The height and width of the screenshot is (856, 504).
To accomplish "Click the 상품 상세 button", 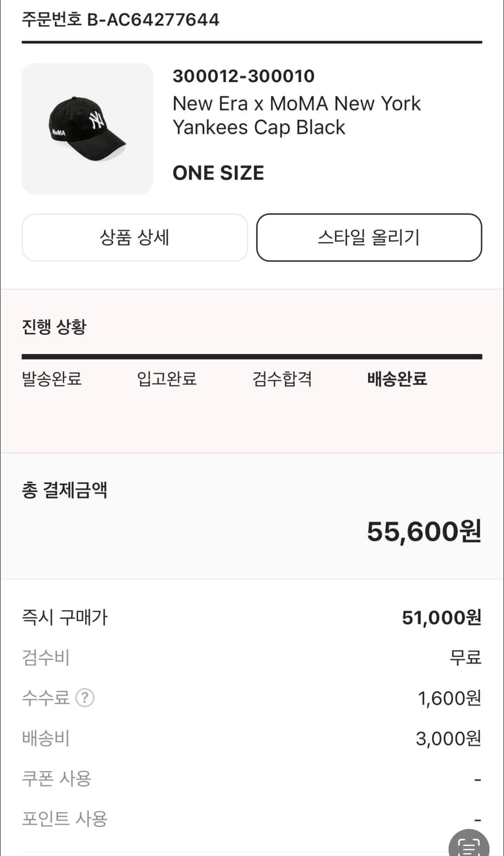I will tap(135, 237).
